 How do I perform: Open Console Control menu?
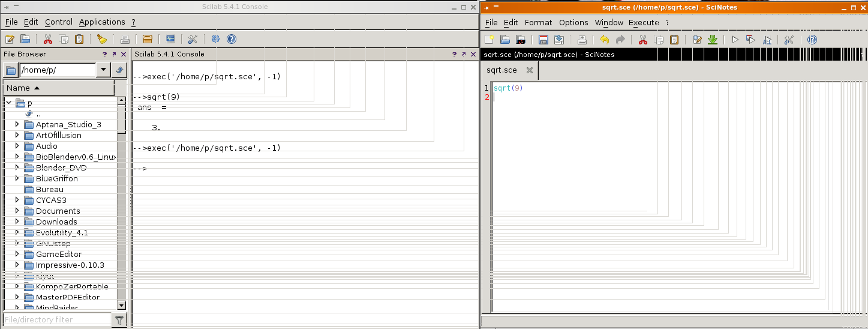click(x=59, y=22)
